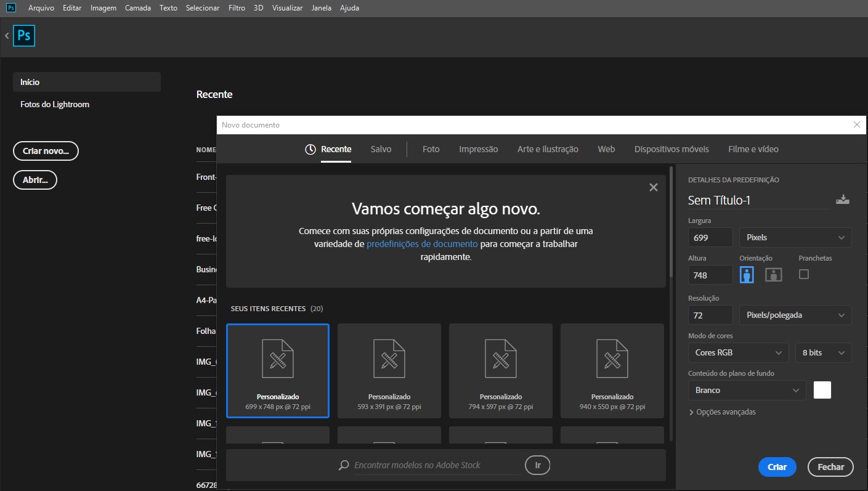Enable the Pranchetas checkbox
This screenshot has height=491, width=868.
coord(803,274)
